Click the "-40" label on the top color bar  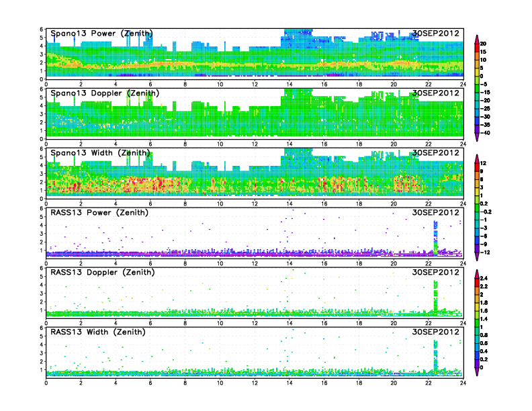click(x=485, y=133)
